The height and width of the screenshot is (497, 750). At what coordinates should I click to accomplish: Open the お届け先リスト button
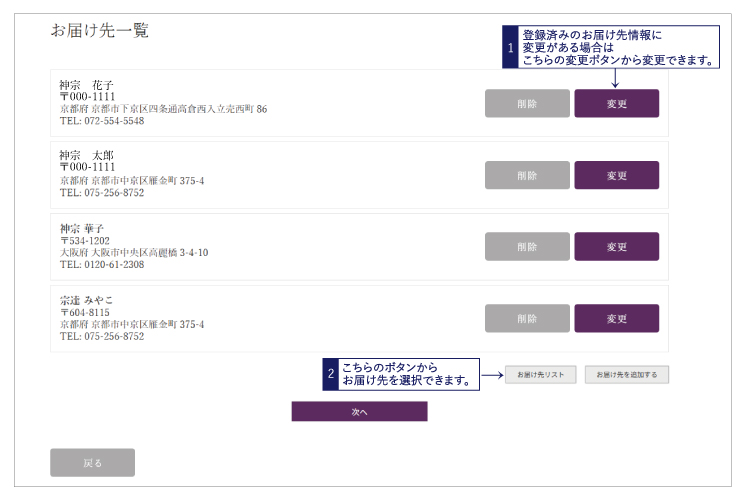point(540,375)
